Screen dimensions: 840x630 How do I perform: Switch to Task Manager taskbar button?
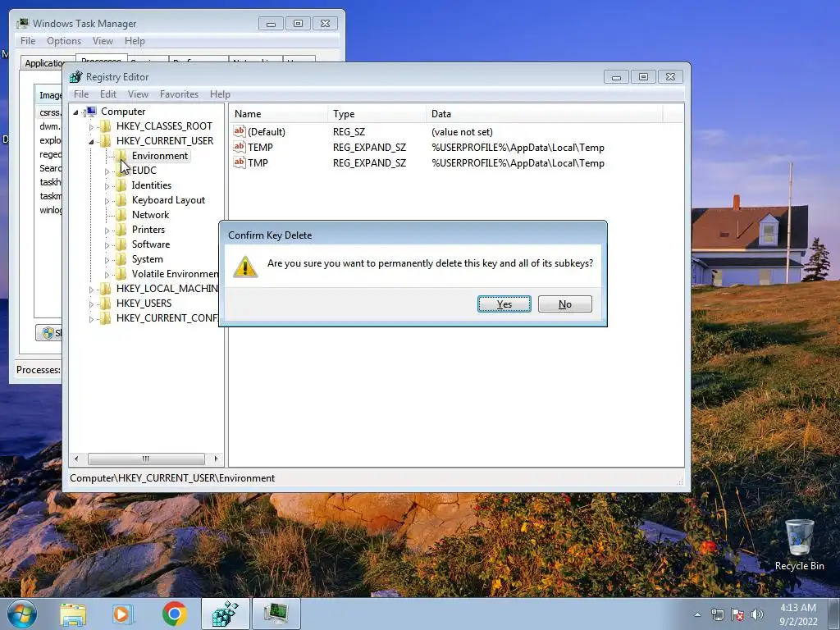click(x=276, y=614)
